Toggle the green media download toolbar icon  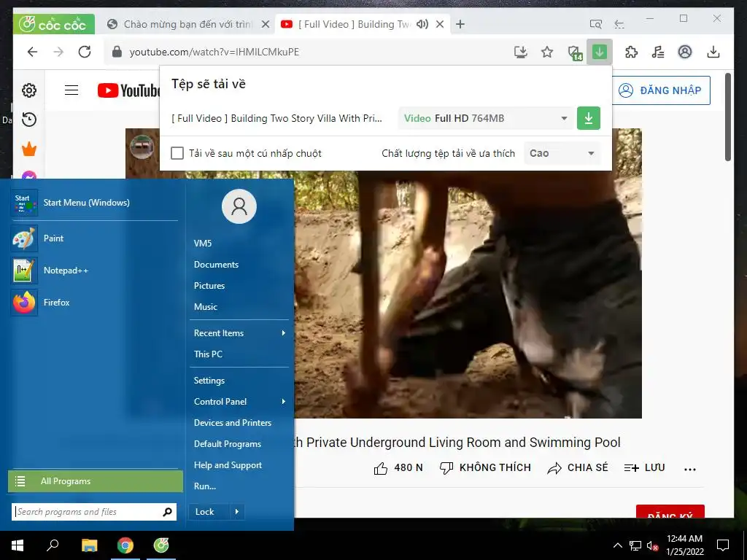(x=600, y=52)
